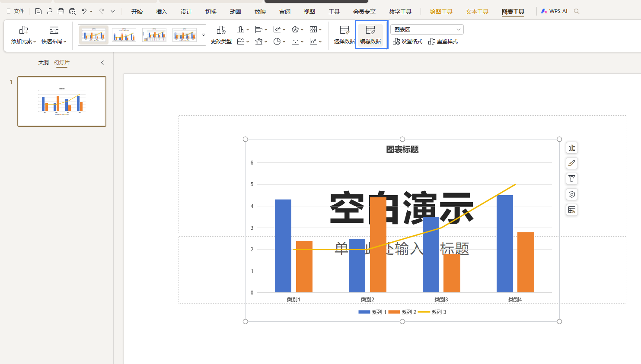641x364 pixels.
Task: Expand the pie chart type dropdown arrow
Action: (x=284, y=41)
